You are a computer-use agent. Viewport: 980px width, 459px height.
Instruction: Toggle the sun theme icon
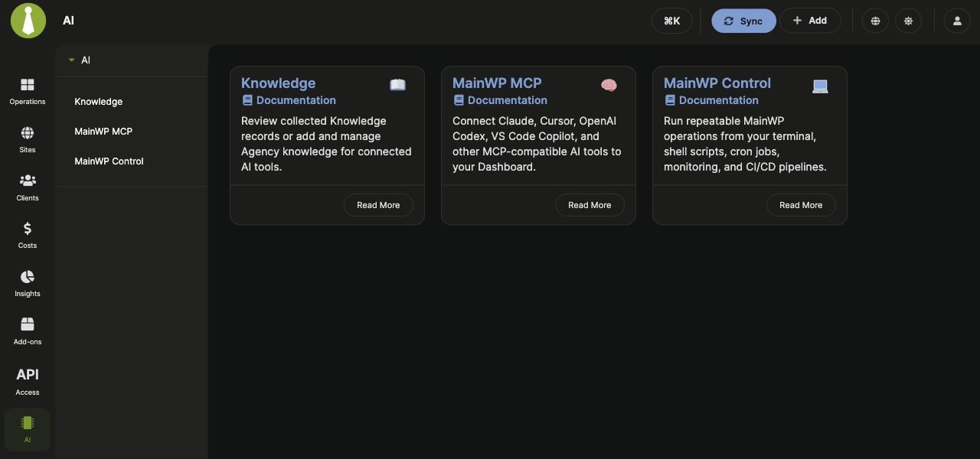pyautogui.click(x=908, y=21)
